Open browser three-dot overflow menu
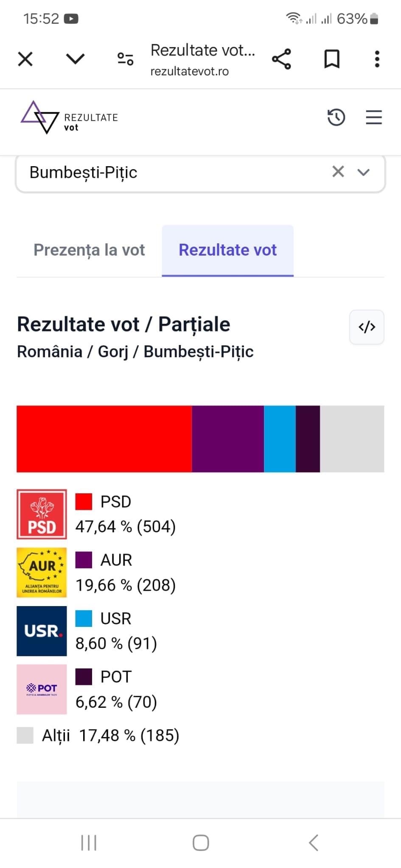The image size is (401, 868). coord(377,59)
